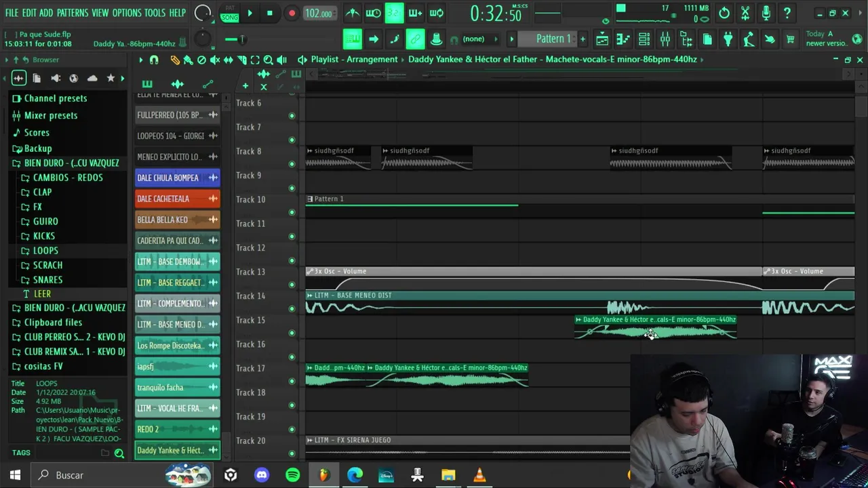Viewport: 868px width, 488px height.
Task: Open the browser search magnifier icon
Action: pyautogui.click(x=119, y=453)
